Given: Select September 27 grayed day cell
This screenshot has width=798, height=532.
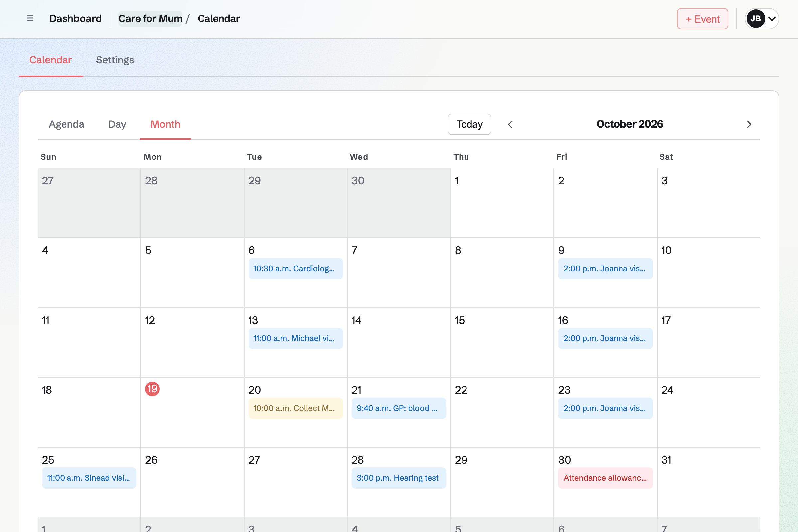Looking at the screenshot, I should tap(89, 203).
